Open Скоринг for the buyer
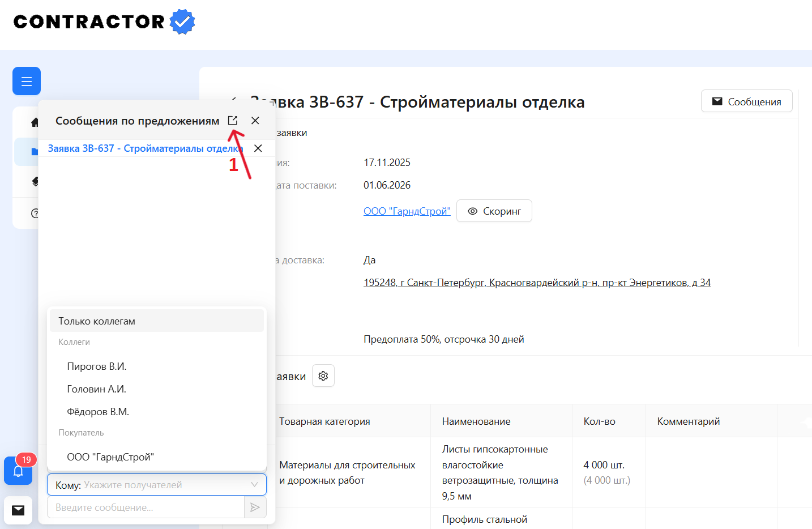812x529 pixels. [494, 211]
